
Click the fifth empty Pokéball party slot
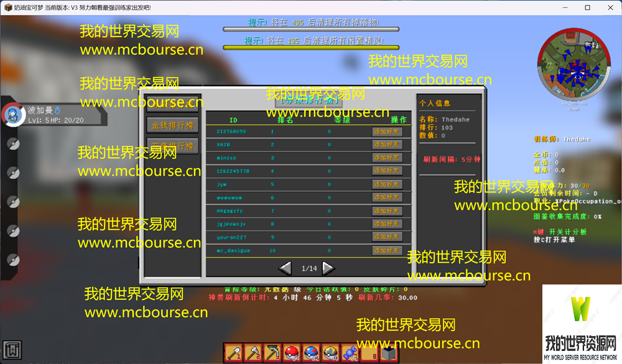tap(13, 230)
